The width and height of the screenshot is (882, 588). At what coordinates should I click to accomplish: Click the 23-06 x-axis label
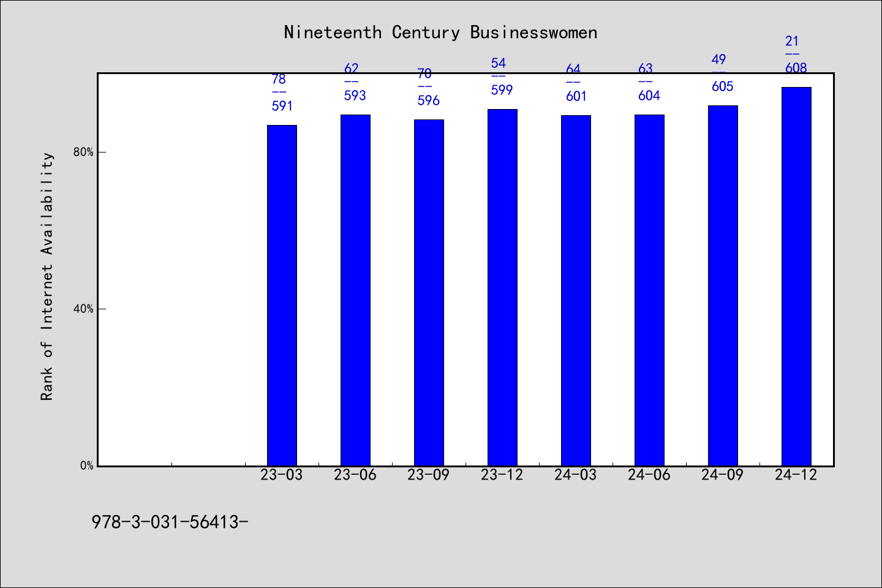pyautogui.click(x=355, y=475)
